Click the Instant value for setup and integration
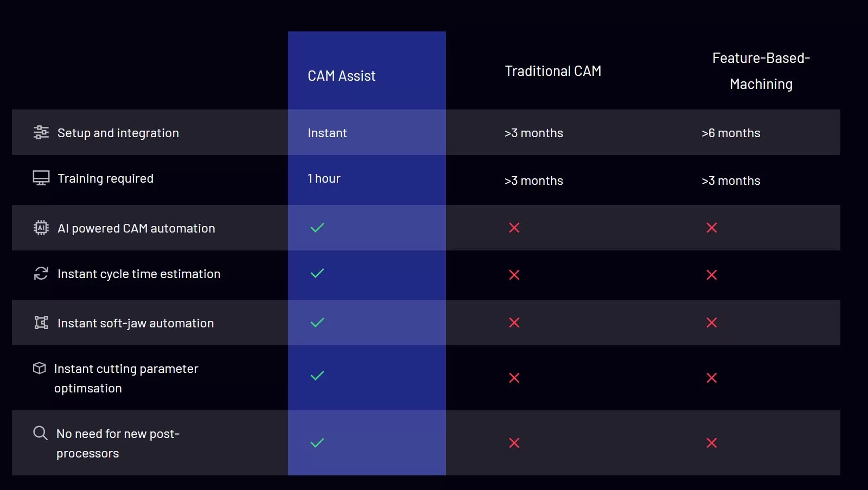Viewport: 868px width, 490px height. tap(327, 133)
